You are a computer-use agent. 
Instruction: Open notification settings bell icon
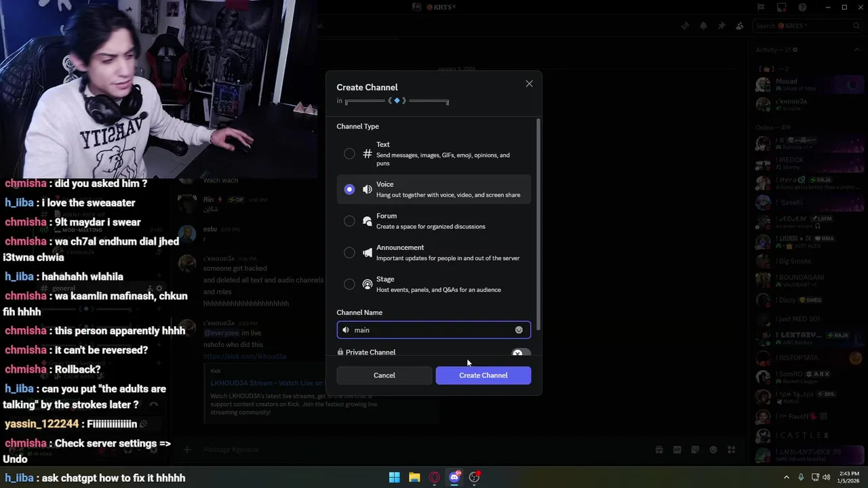pos(703,26)
